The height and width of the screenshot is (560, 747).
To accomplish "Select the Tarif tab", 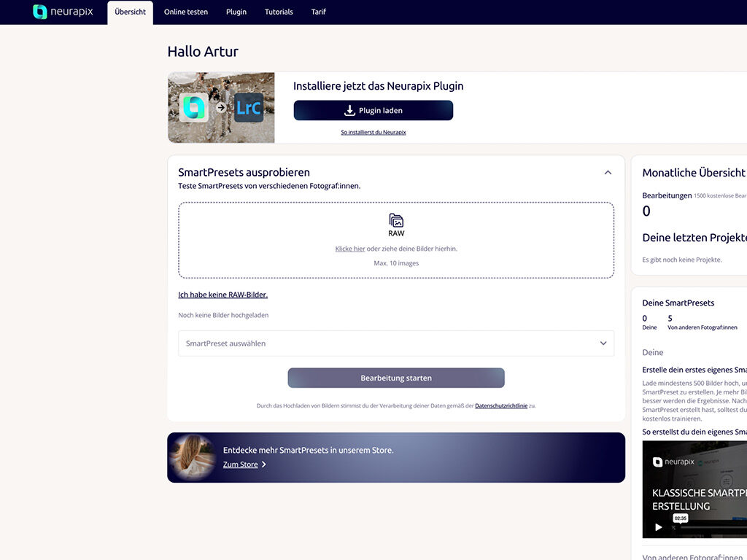I will [x=319, y=12].
